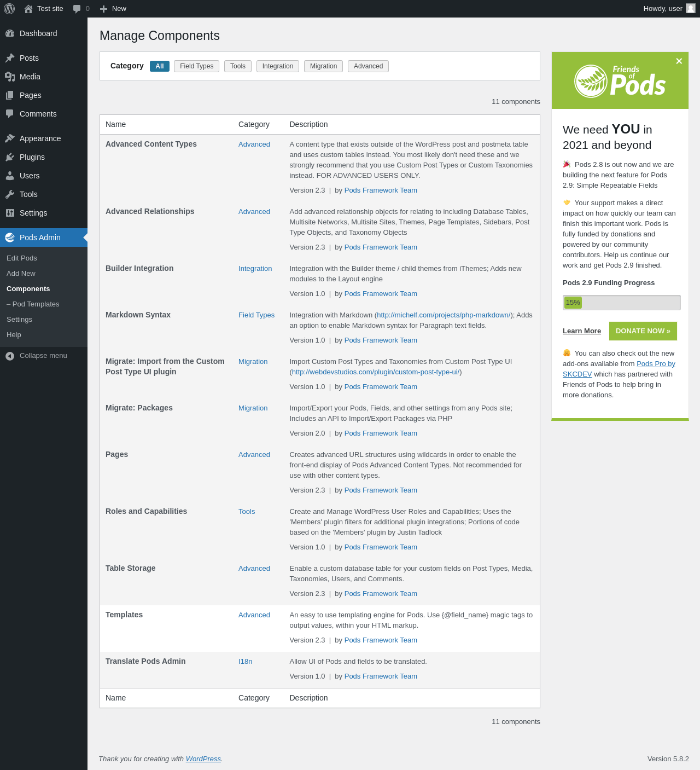Select the Advanced Relationships component name

150,211
